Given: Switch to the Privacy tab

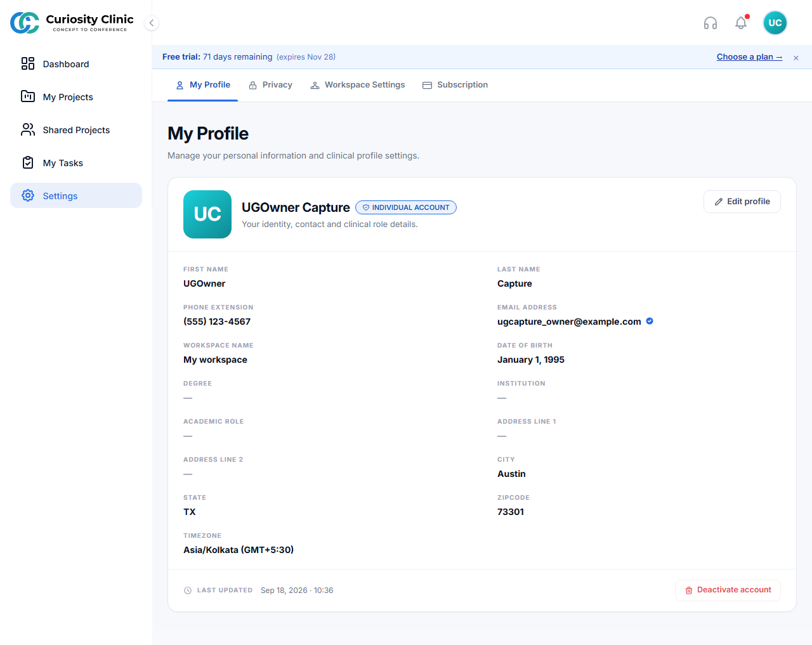Looking at the screenshot, I should point(270,85).
